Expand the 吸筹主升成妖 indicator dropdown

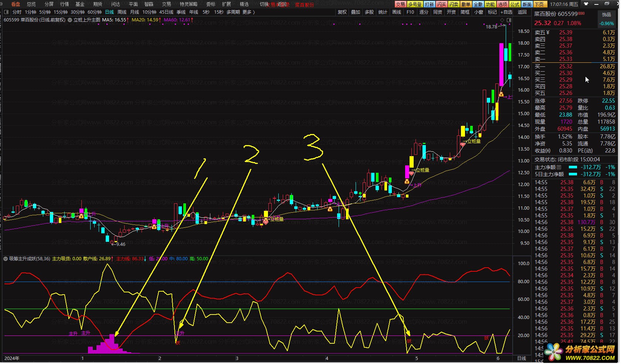pyautogui.click(x=6, y=259)
